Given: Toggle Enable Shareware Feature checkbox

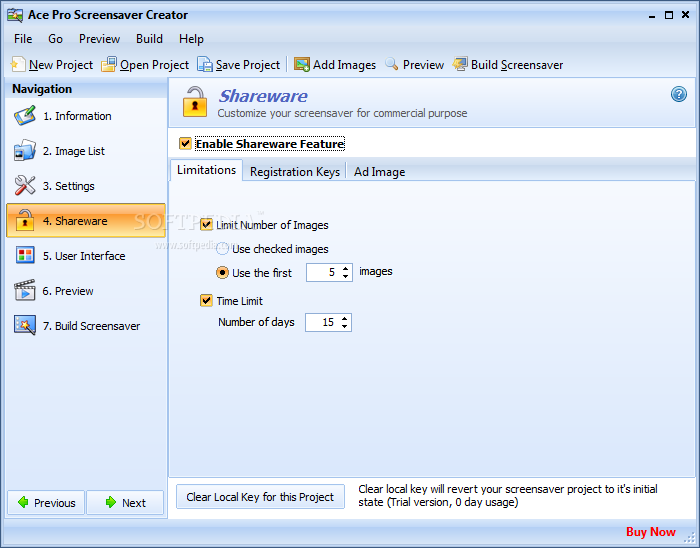Looking at the screenshot, I should click(x=185, y=144).
